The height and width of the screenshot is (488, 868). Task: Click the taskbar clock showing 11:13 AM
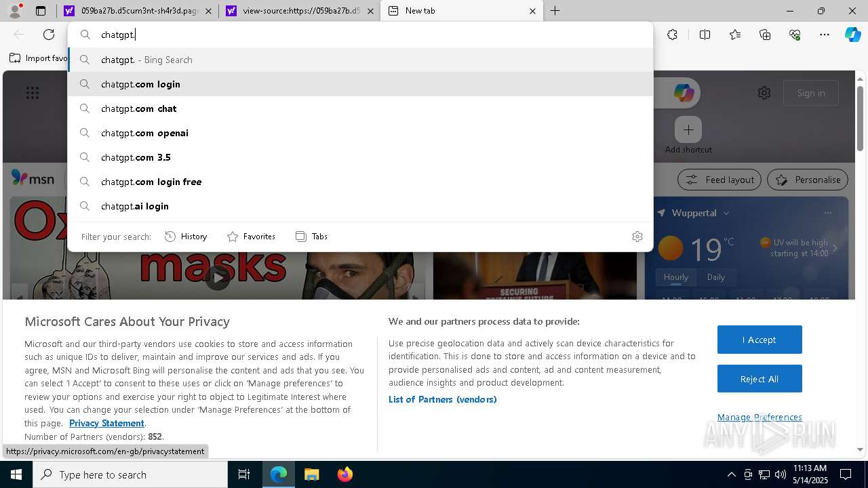pyautogui.click(x=810, y=474)
